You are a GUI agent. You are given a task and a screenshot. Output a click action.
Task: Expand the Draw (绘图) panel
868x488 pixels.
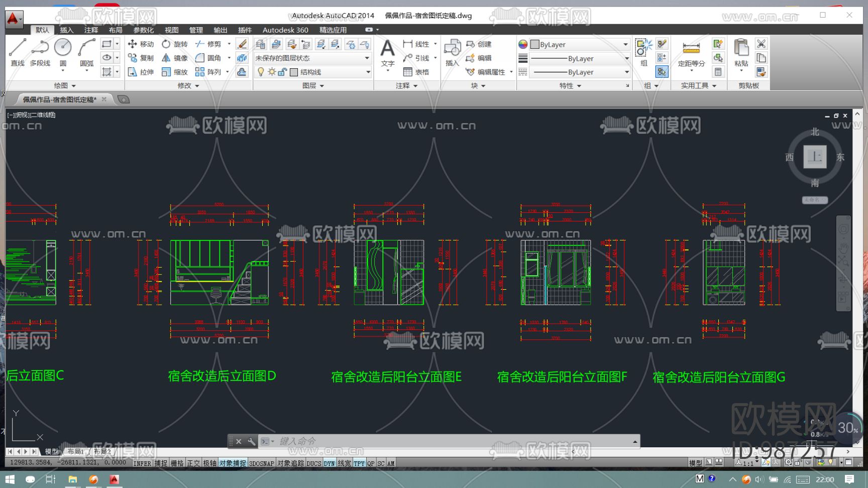point(65,86)
